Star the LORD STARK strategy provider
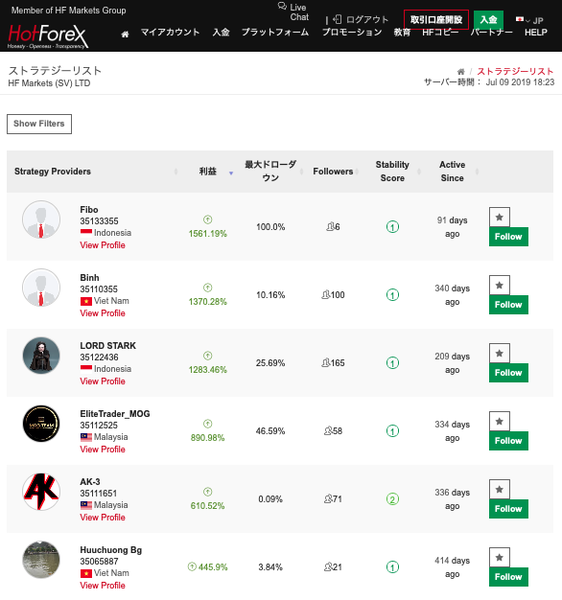Image resolution: width=562 pixels, height=600 pixels. pos(499,354)
